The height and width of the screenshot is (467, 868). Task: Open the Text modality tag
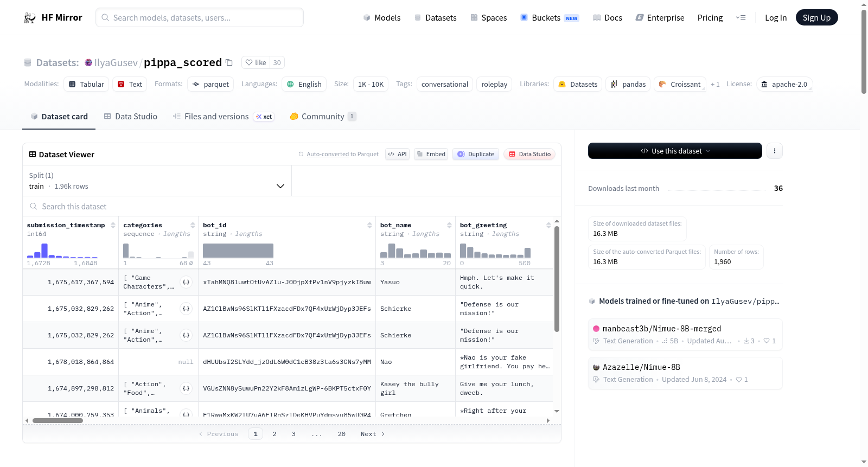[130, 84]
